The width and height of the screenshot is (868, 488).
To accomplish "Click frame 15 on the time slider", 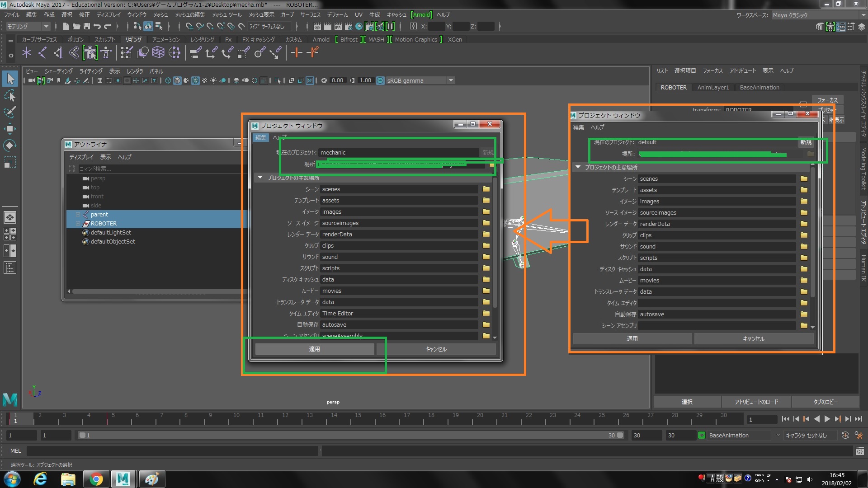I will pos(358,419).
